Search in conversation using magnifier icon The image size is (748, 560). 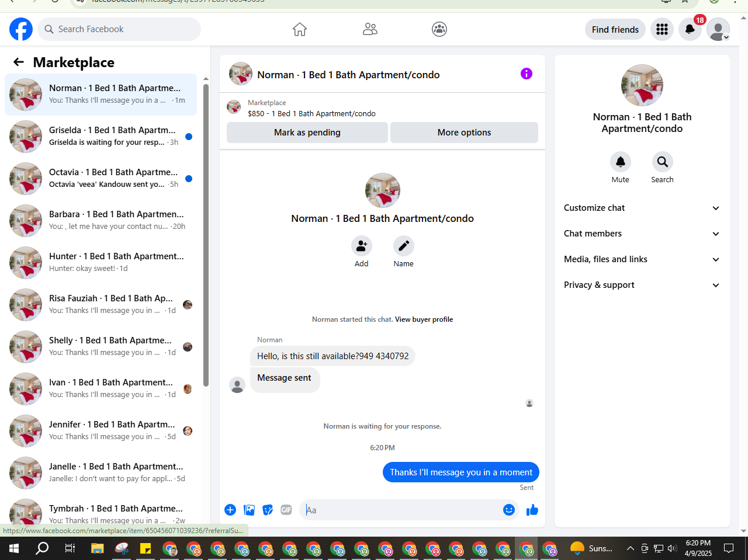663,162
